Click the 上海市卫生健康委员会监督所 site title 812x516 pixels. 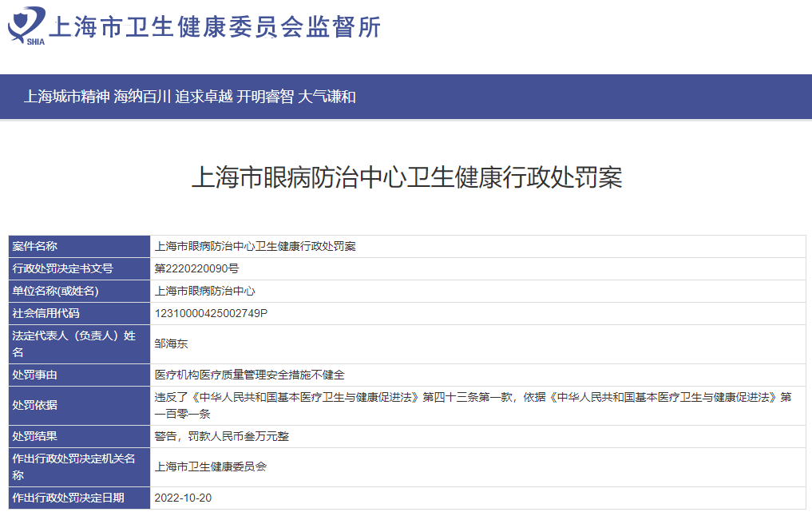point(215,27)
